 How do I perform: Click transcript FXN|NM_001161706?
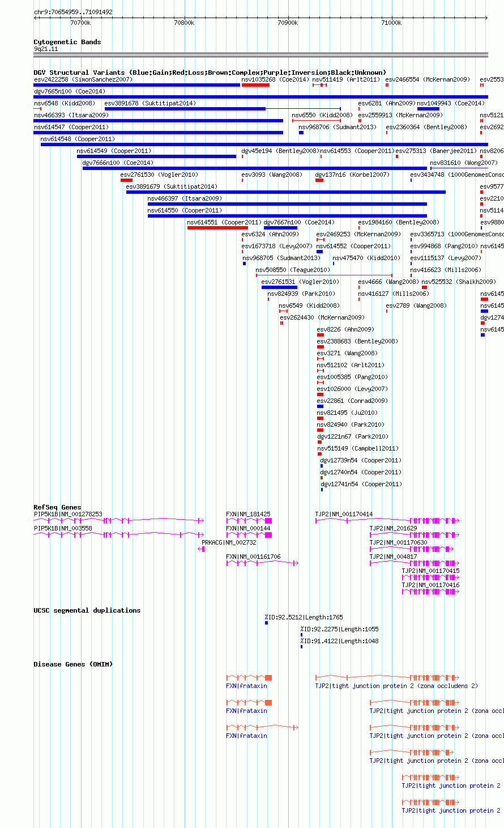point(254,557)
